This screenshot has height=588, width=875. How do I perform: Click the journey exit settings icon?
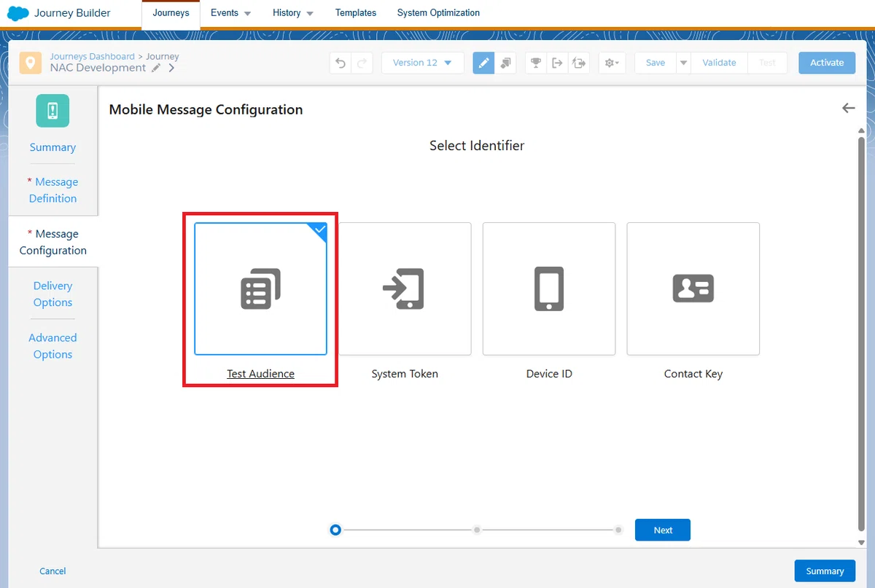[580, 63]
